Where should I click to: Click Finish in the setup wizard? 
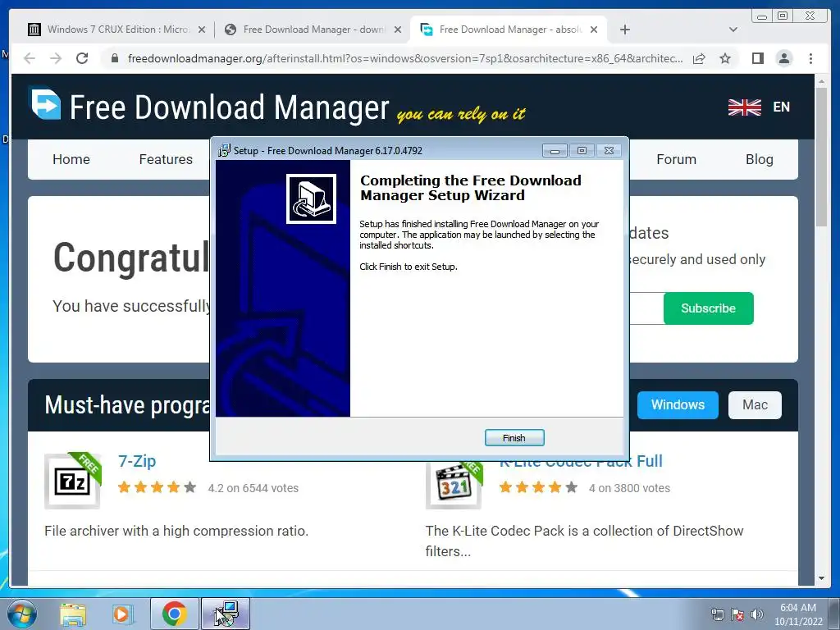[x=514, y=438]
